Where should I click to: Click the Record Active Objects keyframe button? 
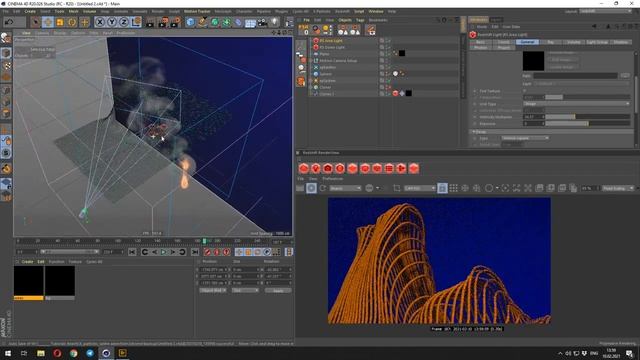[207, 252]
